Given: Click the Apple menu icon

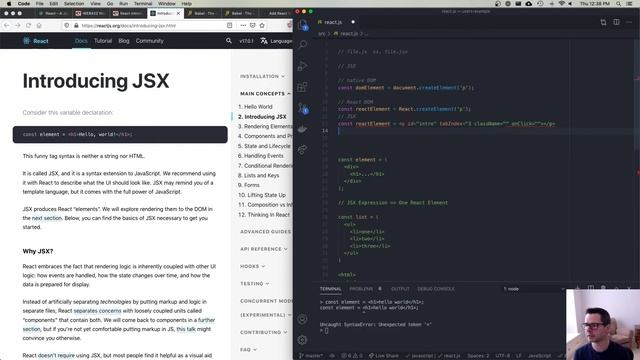Looking at the screenshot, I should (9, 3).
